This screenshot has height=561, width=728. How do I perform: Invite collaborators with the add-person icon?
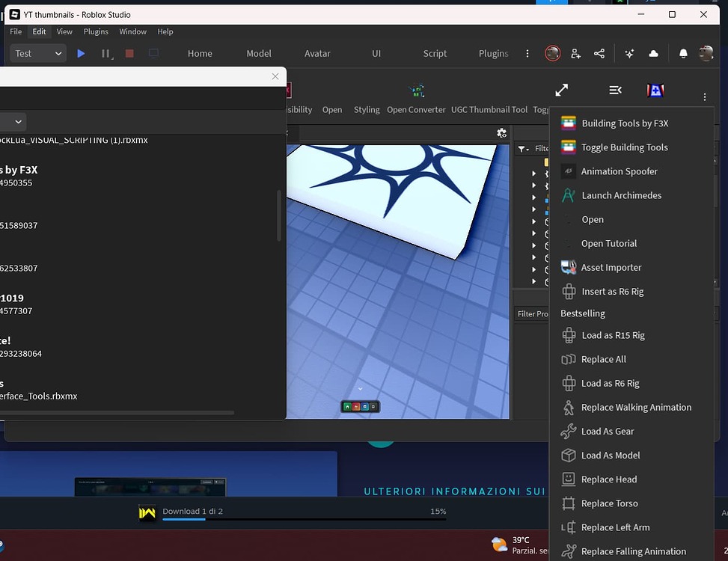point(575,53)
